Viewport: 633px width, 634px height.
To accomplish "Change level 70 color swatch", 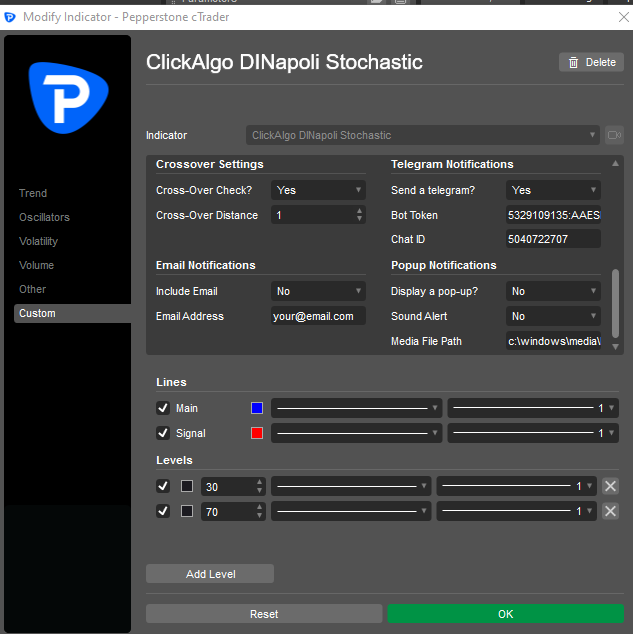I will pos(187,511).
